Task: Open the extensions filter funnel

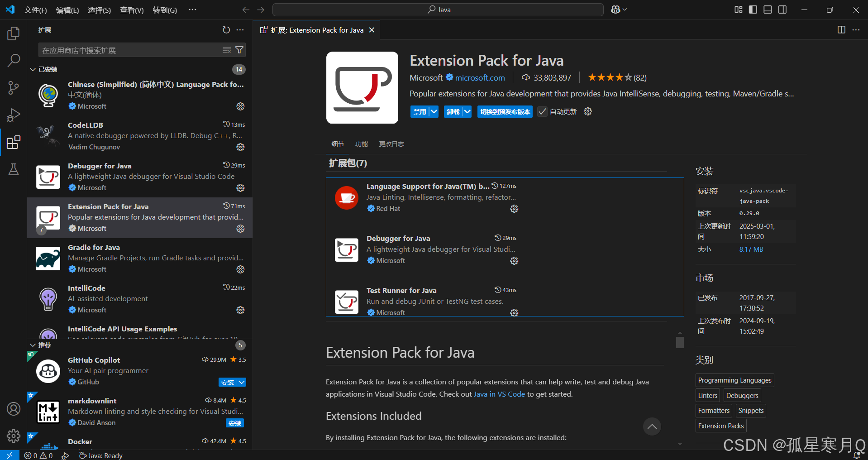Action: tap(239, 50)
